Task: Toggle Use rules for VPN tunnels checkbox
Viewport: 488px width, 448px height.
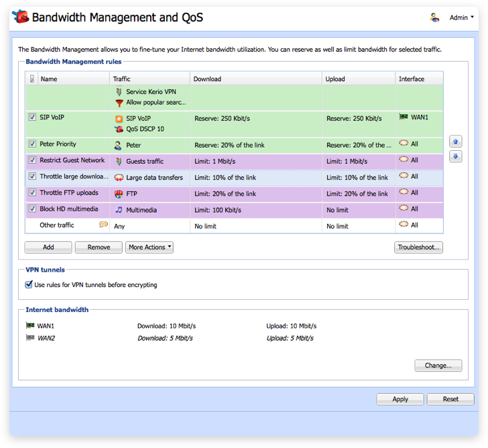Action: tap(29, 284)
